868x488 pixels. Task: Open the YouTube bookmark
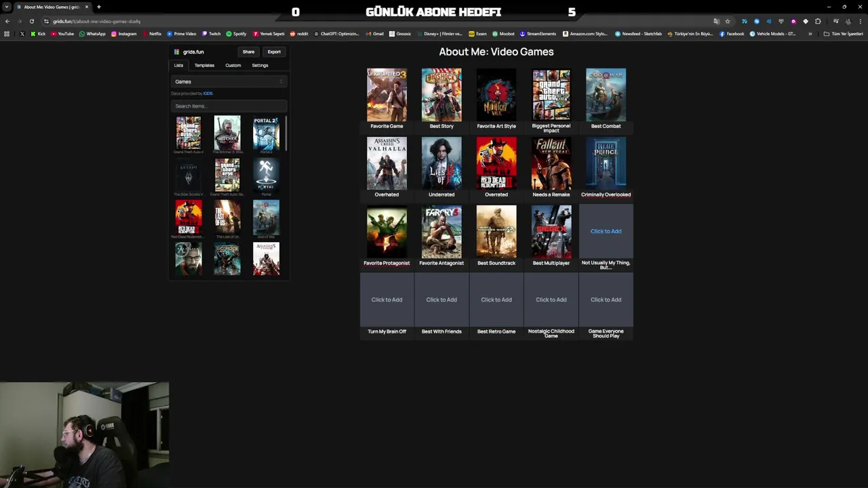[62, 34]
